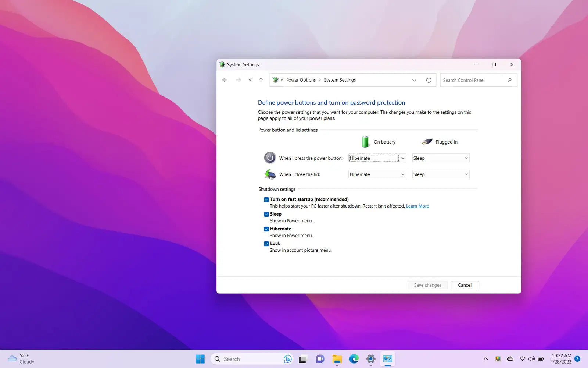Open clock and date 10:32 AM
The height and width of the screenshot is (368, 588).
561,359
